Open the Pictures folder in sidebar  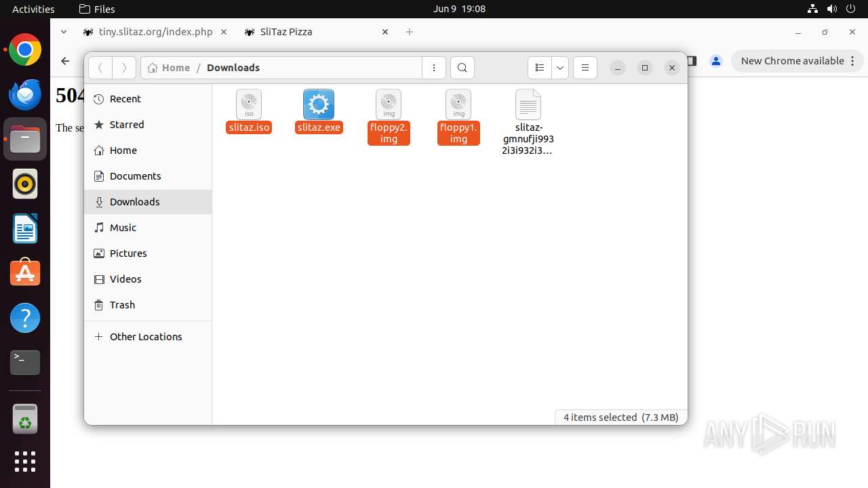[148, 253]
